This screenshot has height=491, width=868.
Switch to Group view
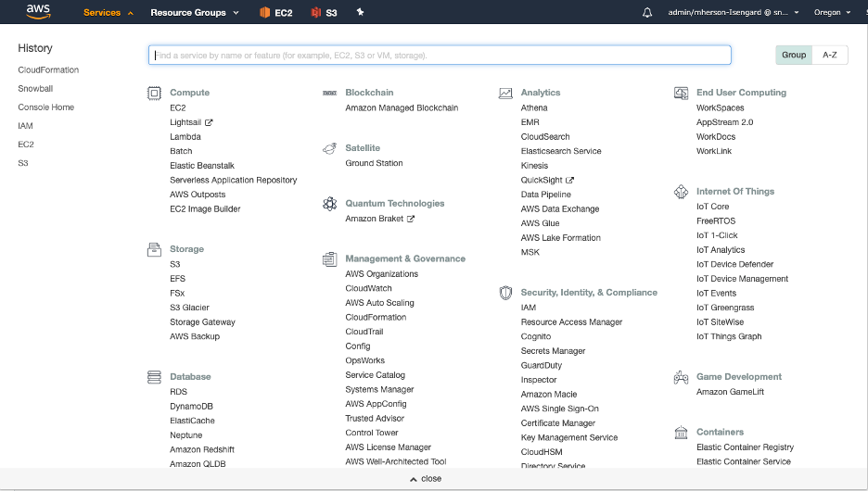pyautogui.click(x=794, y=55)
